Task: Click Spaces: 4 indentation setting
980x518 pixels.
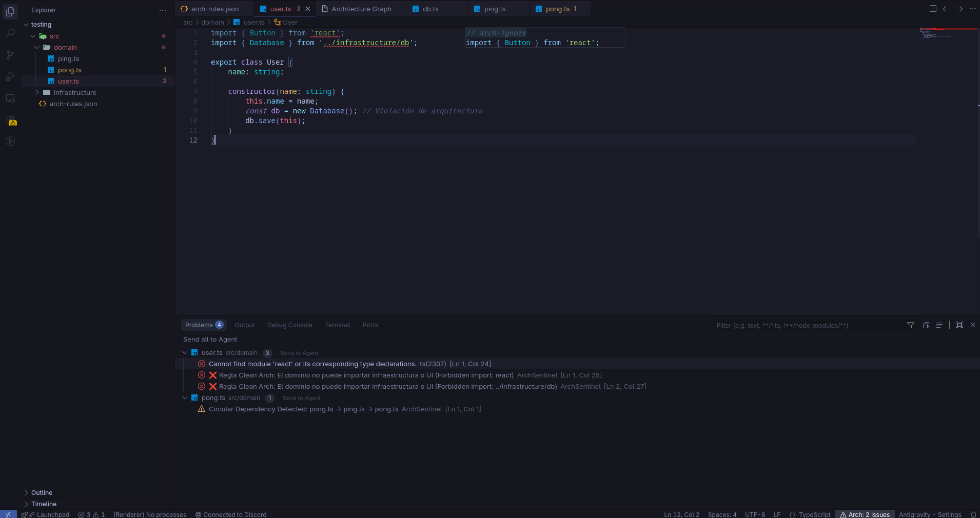Action: coord(722,514)
